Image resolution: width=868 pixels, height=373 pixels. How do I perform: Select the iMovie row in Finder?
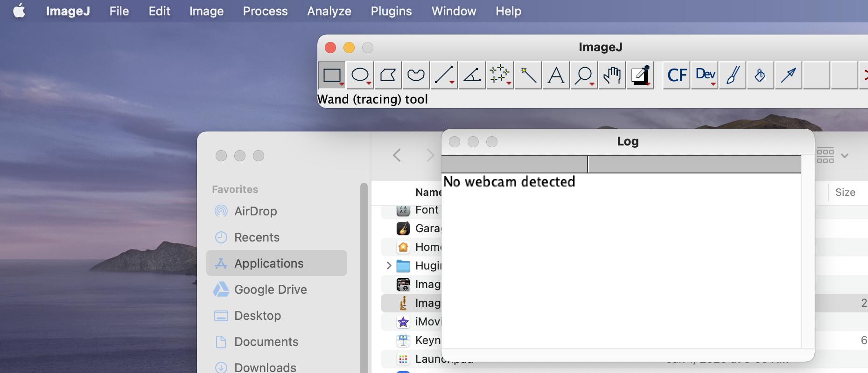[x=411, y=322]
